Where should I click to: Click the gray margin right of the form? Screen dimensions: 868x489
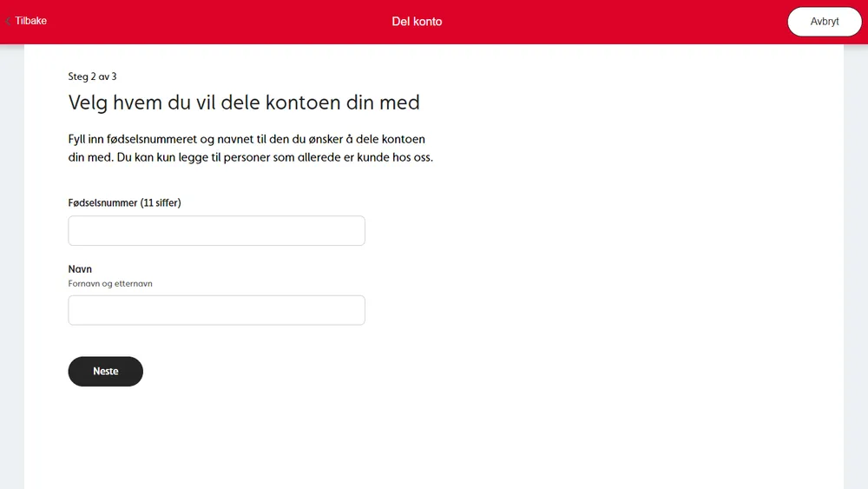pyautogui.click(x=855, y=261)
